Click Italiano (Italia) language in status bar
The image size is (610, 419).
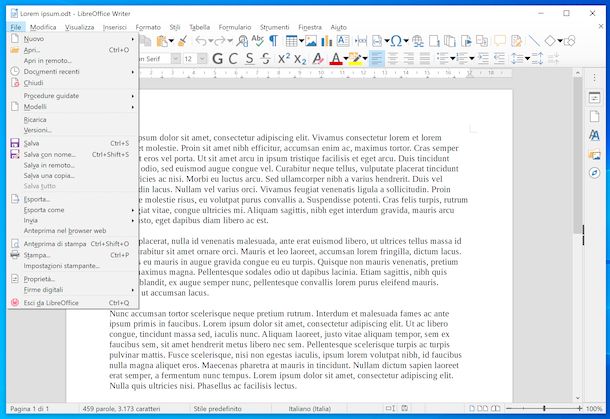310,408
